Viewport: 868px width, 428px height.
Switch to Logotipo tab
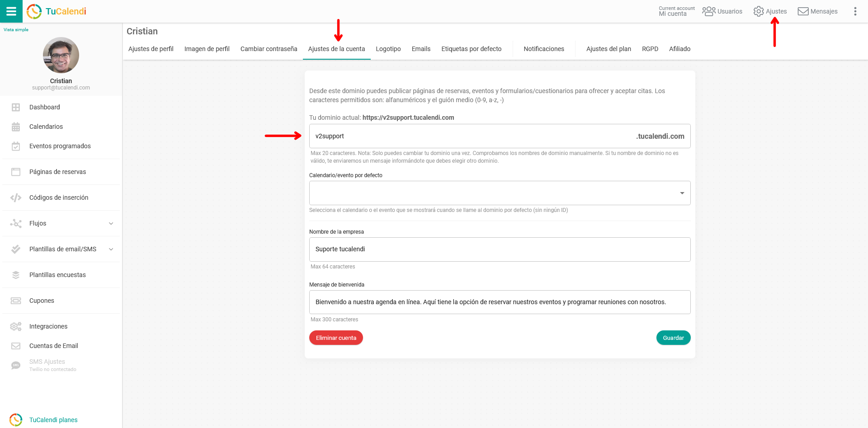(x=388, y=49)
